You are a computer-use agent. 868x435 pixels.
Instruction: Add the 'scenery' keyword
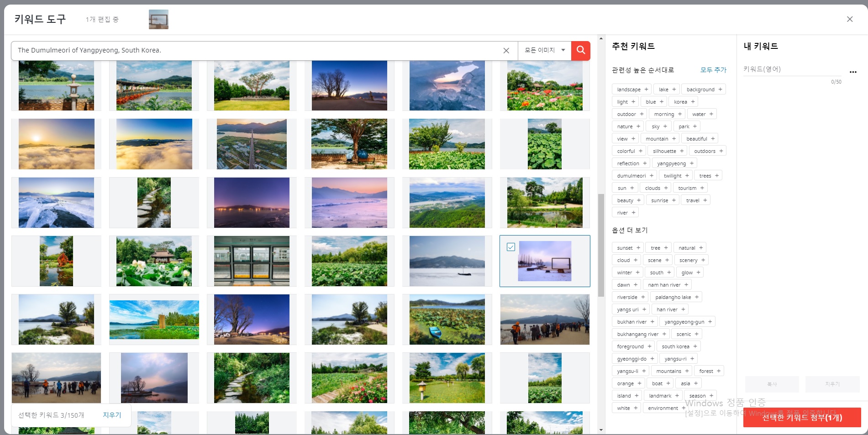[691, 260]
